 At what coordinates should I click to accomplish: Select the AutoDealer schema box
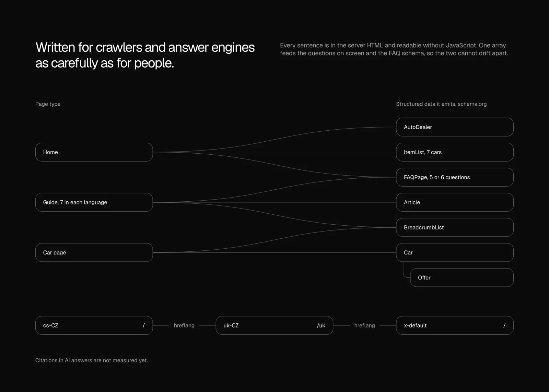pos(455,127)
